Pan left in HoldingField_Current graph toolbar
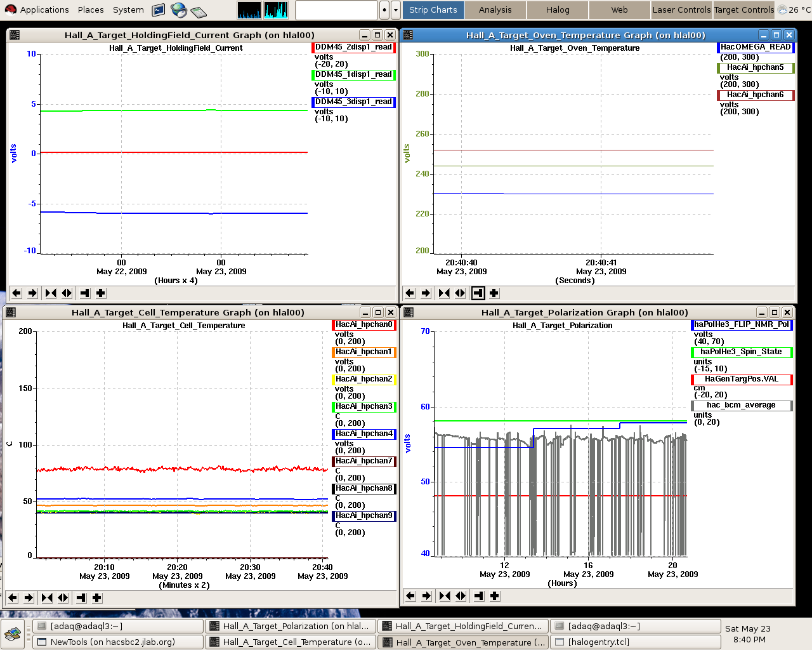This screenshot has width=812, height=650. point(16,293)
